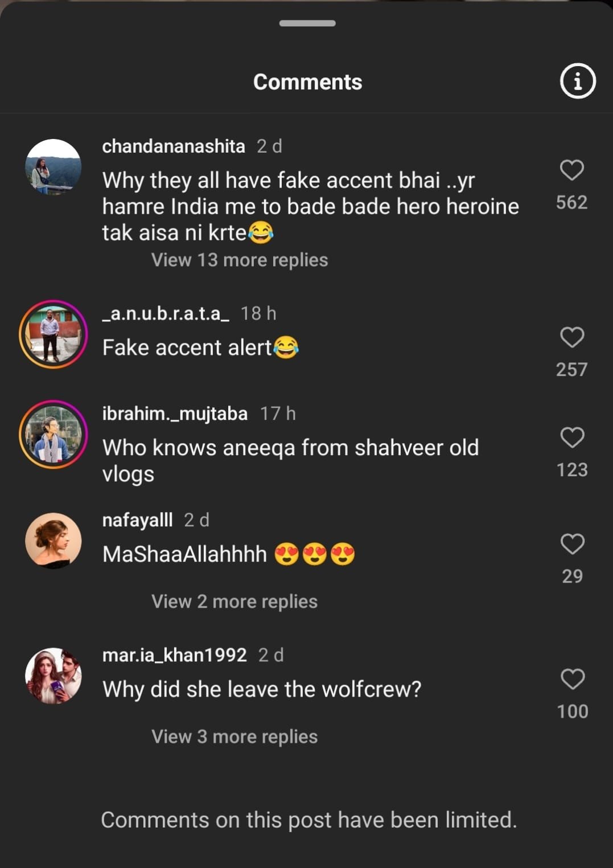Like the "Fake accent alert" comment
Image resolution: width=613 pixels, height=868 pixels.
pos(572,337)
